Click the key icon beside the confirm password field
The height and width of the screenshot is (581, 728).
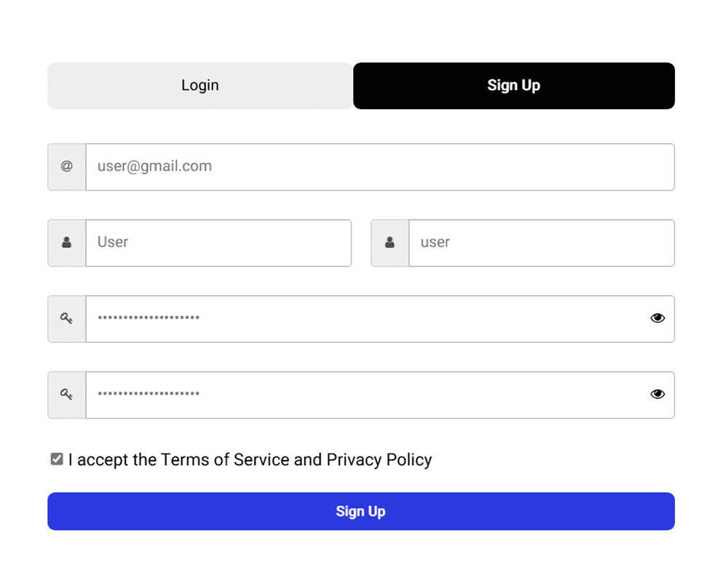tap(67, 395)
